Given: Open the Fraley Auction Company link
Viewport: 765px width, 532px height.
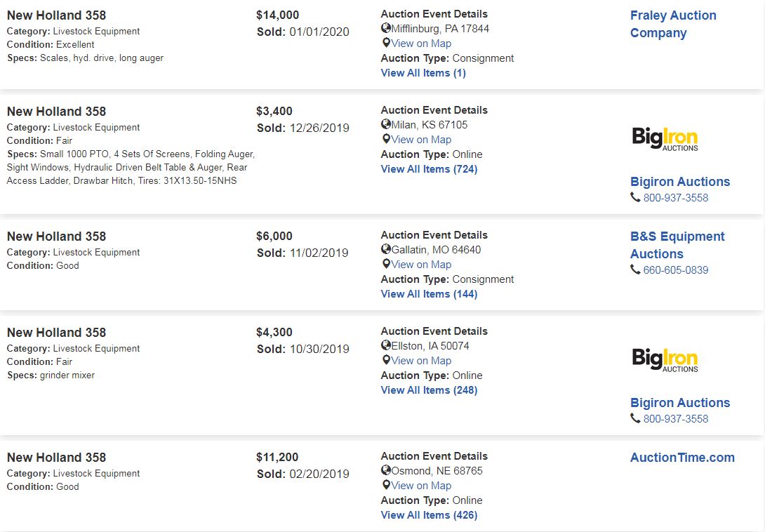Looking at the screenshot, I should [672, 24].
